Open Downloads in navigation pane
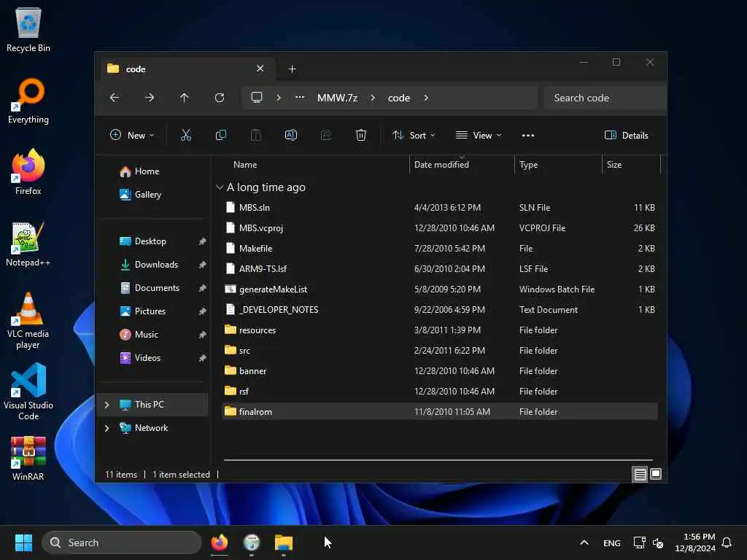Screen dimensions: 747x560 [x=155, y=265]
